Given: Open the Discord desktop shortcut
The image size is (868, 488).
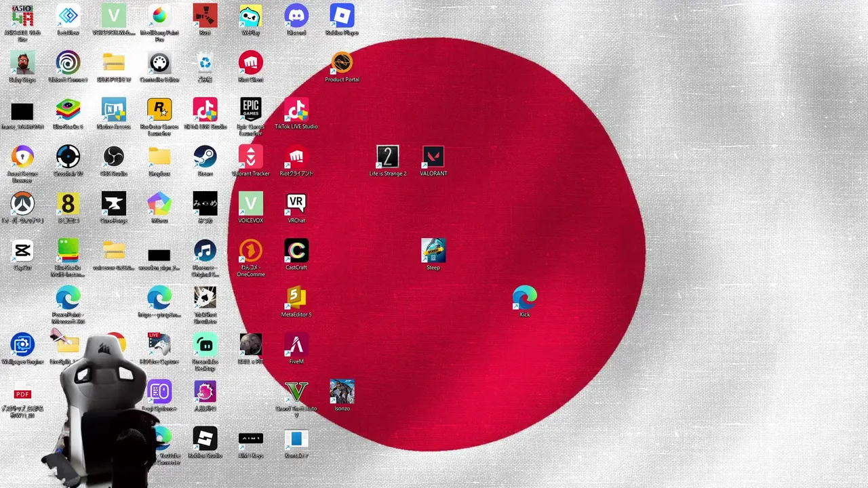Looking at the screenshot, I should point(296,16).
